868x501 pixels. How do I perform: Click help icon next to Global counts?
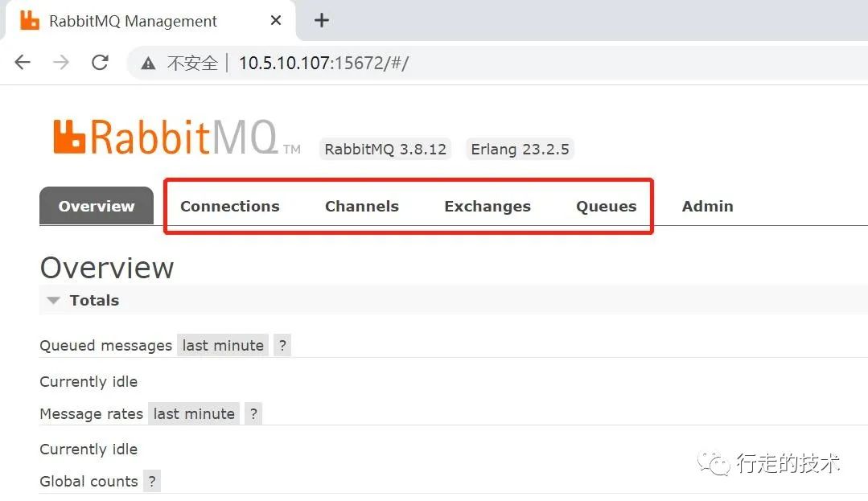[152, 482]
